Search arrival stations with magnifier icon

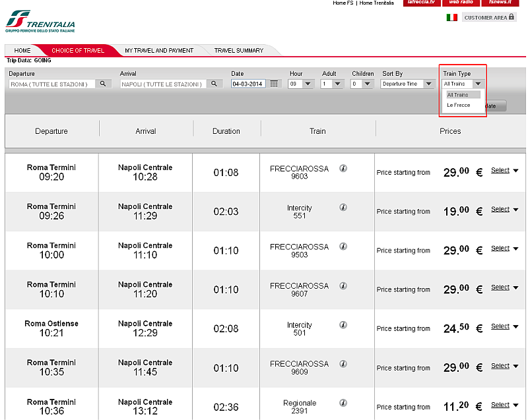point(214,84)
